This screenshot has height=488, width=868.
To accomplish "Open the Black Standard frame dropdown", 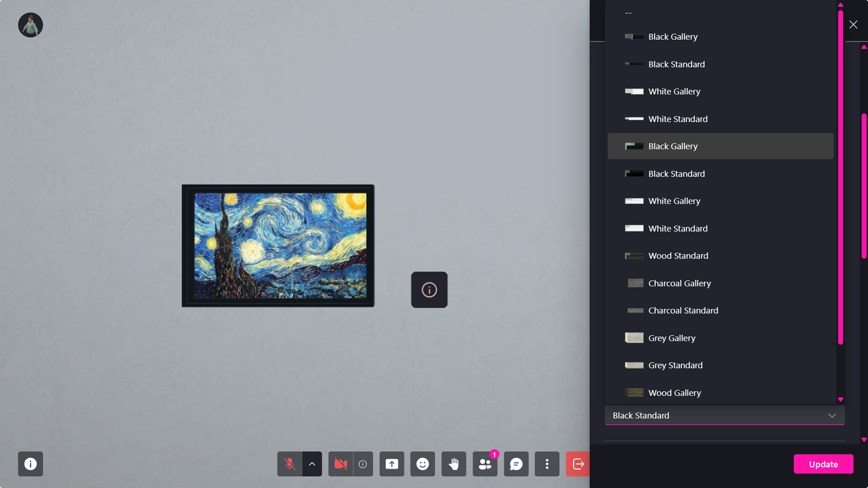I will point(724,415).
